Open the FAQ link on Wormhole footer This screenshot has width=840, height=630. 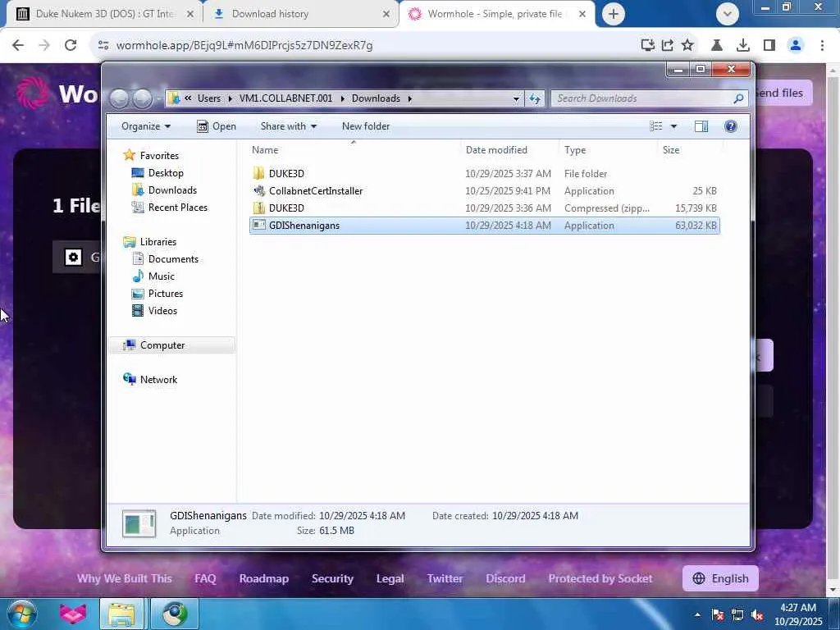pyautogui.click(x=205, y=578)
